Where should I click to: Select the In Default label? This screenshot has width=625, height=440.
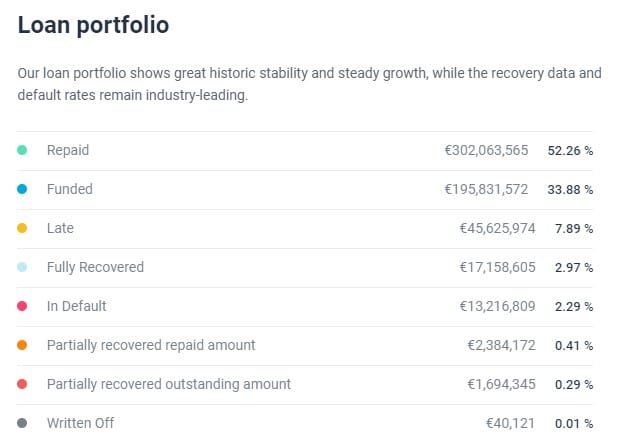77,306
